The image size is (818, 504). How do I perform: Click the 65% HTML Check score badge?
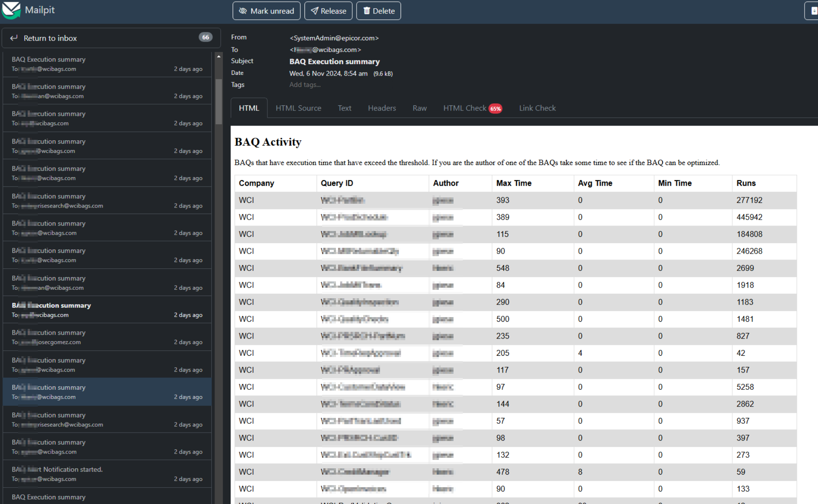click(496, 109)
